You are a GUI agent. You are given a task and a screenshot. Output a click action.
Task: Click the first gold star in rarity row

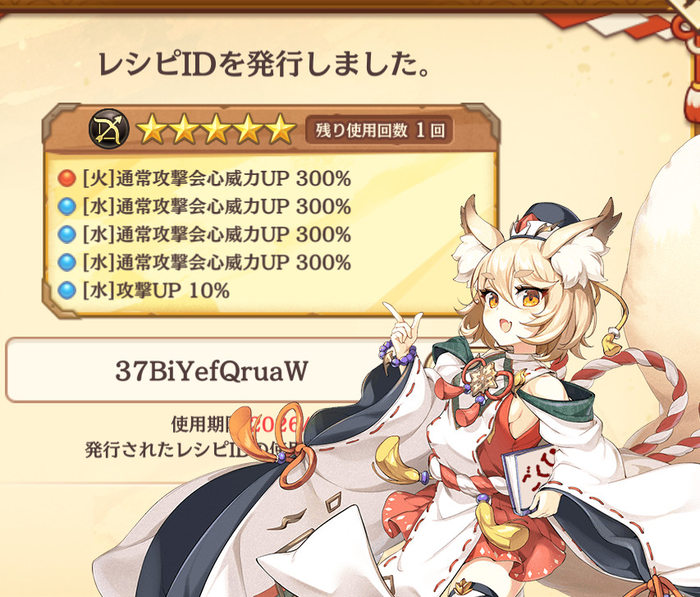(x=151, y=129)
